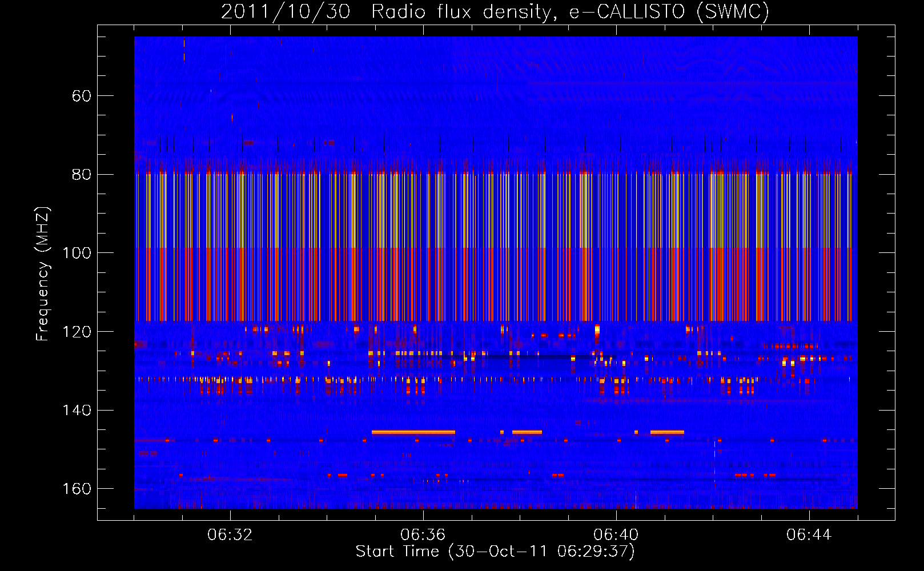This screenshot has height=571, width=924.
Task: Click the 06:32 time tick label
Action: click(230, 535)
